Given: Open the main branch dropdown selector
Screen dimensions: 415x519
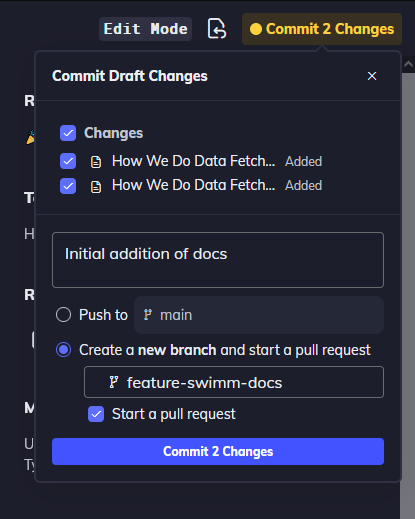Looking at the screenshot, I should [259, 315].
